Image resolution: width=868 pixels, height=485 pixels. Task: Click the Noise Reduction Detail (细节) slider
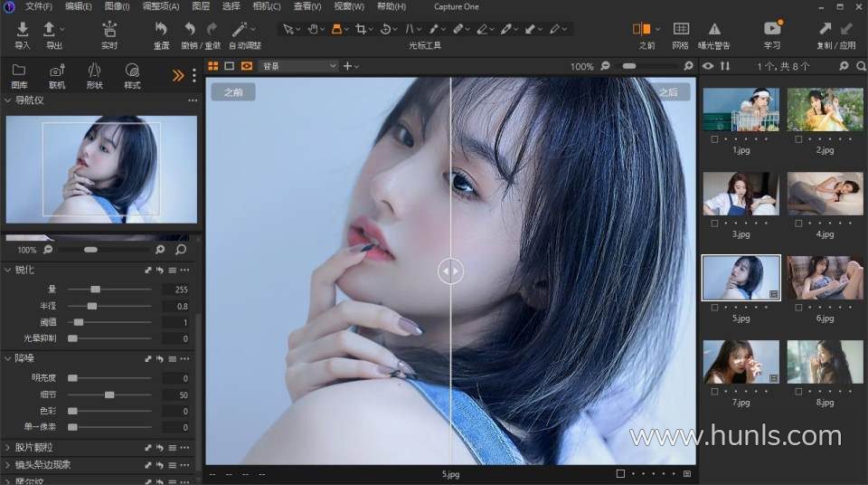109,395
